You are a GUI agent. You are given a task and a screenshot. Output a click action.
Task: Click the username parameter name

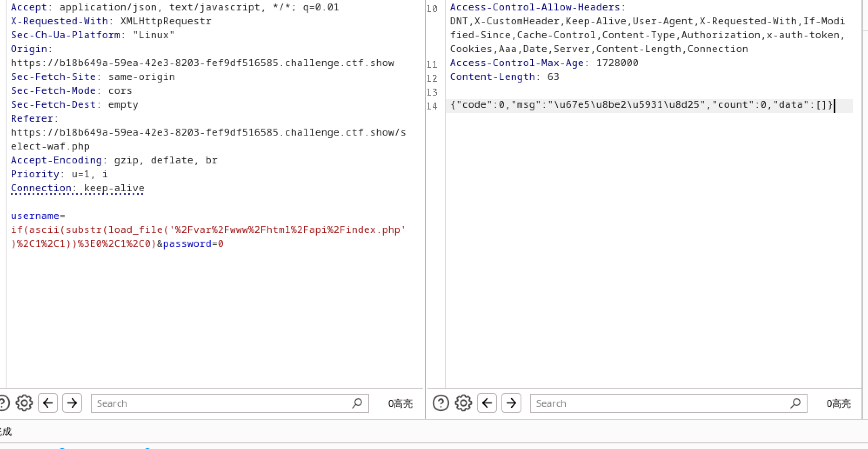[x=35, y=216]
